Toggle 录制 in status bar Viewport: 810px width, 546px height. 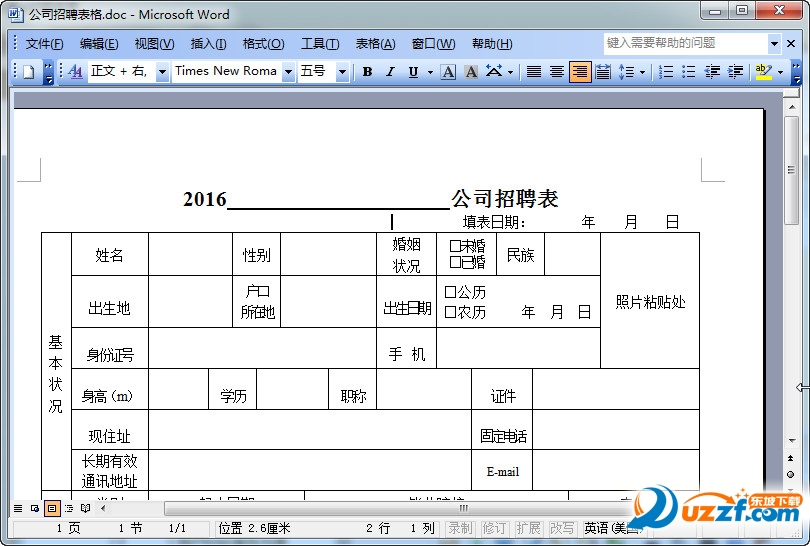click(x=460, y=528)
